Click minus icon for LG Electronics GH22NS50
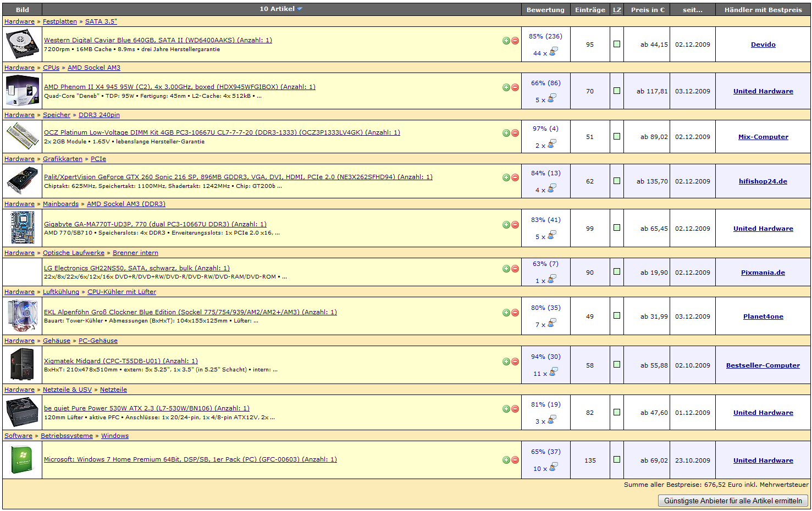This screenshot has width=812, height=511. 515,269
